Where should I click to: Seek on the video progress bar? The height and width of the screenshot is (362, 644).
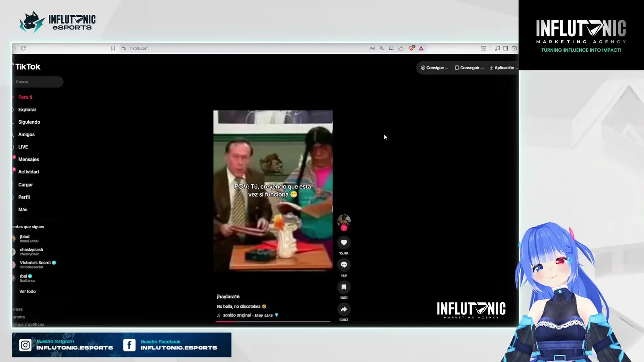(273, 321)
